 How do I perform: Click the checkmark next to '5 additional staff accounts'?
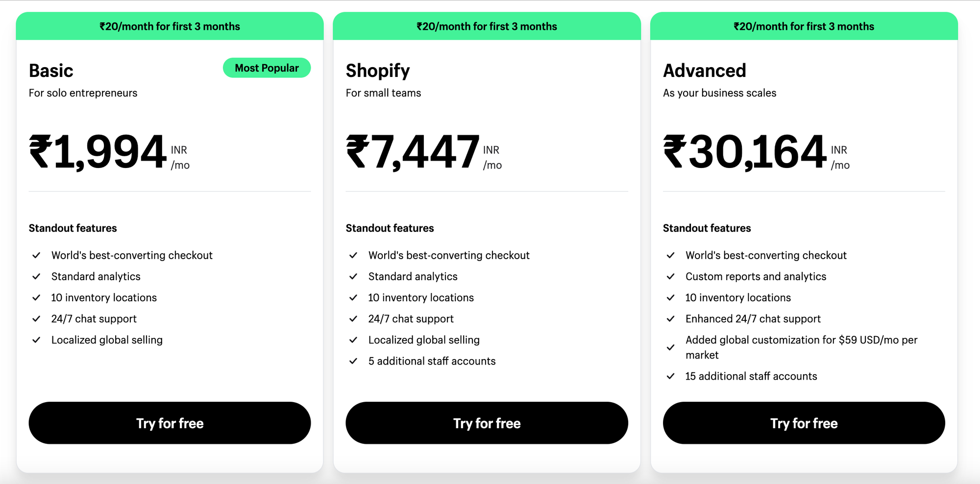(353, 361)
